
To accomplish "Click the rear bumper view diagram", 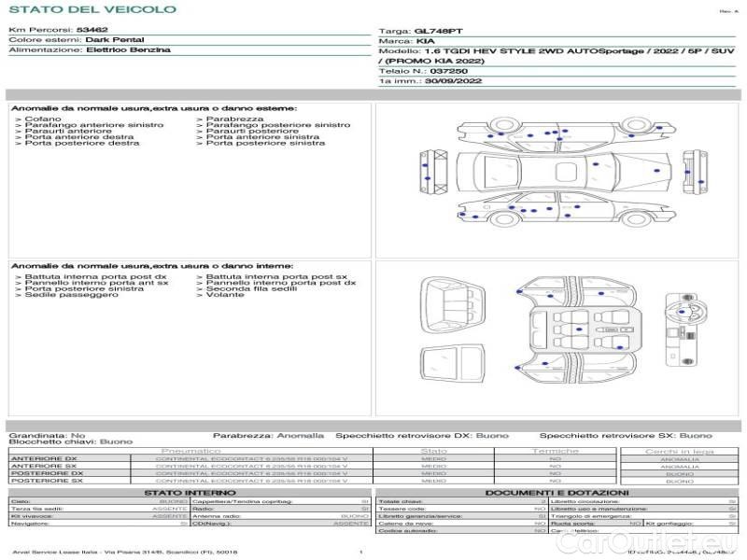I will click(x=698, y=173).
